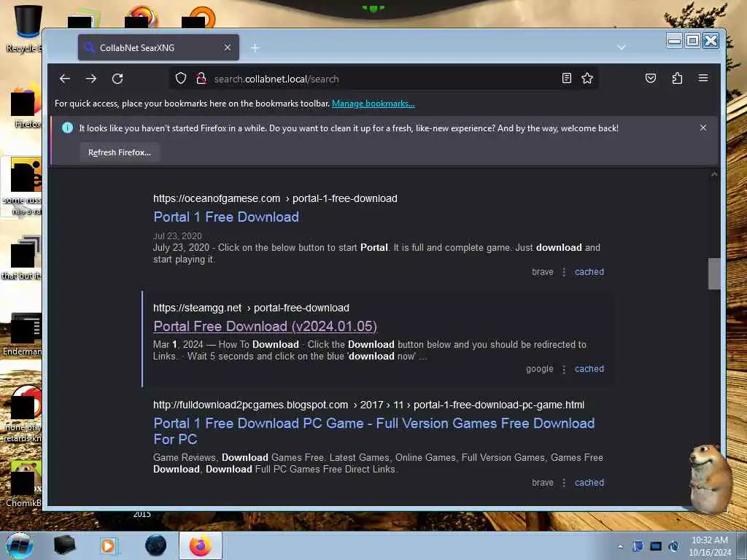
Task: Go back with the browser back arrow
Action: [65, 79]
